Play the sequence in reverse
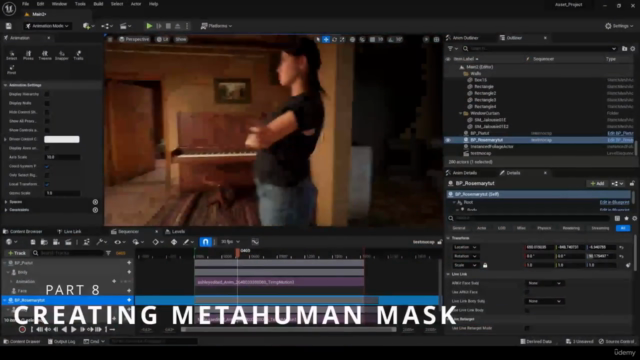 click(x=64, y=329)
